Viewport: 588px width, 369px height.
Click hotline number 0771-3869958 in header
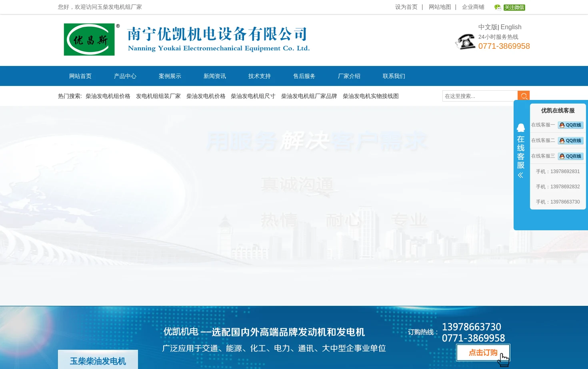[x=504, y=46]
